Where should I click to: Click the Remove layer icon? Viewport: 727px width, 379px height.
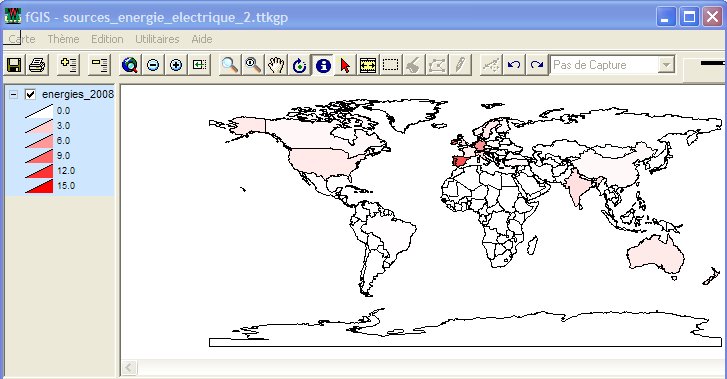tap(99, 65)
